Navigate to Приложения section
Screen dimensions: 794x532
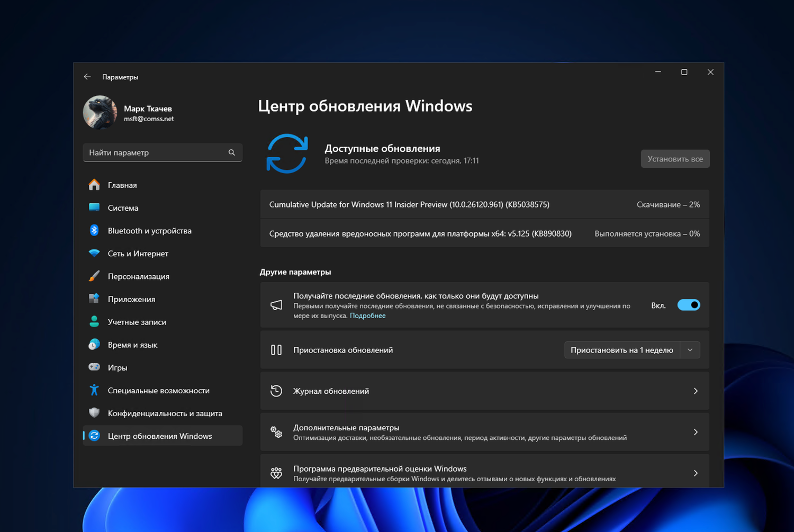[163, 299]
